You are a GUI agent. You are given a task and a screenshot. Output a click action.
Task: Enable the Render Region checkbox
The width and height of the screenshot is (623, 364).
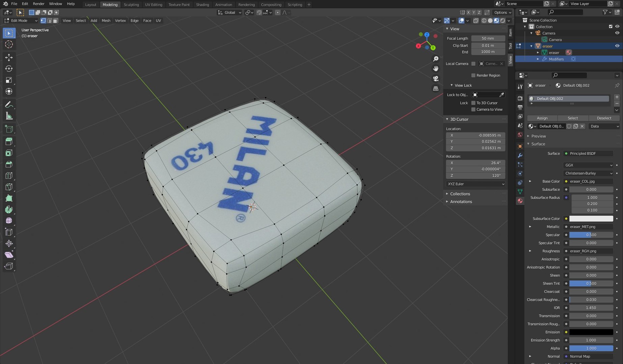(473, 75)
